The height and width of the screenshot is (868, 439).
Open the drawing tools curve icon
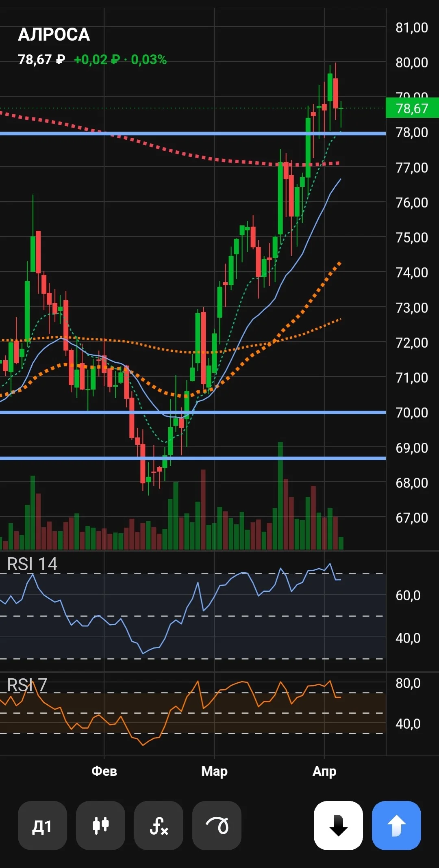(x=217, y=825)
